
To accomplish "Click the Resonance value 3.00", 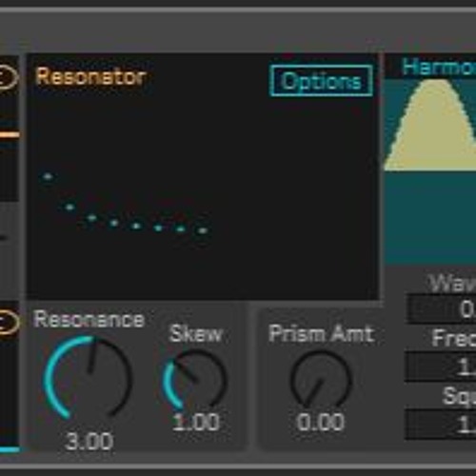I will tap(89, 442).
